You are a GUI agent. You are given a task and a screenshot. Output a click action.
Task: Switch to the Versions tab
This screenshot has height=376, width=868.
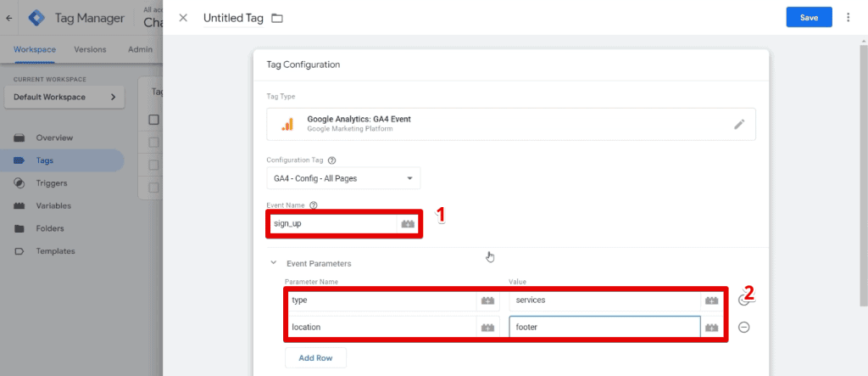pos(90,49)
